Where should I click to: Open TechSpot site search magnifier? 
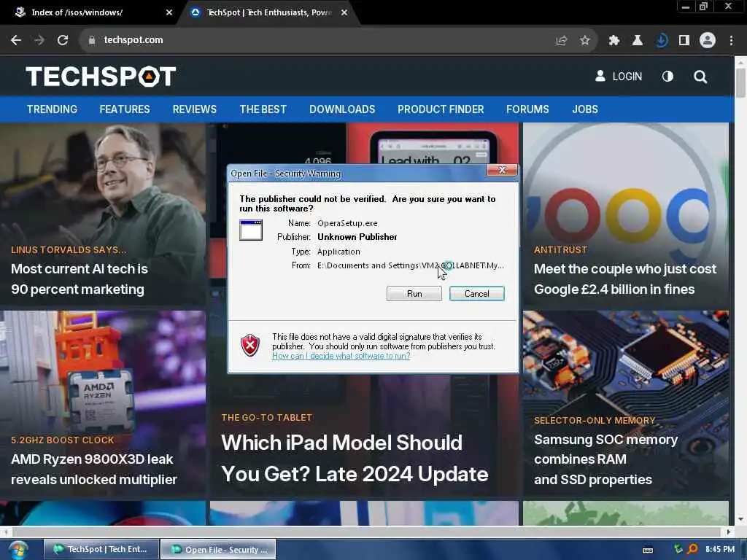[x=700, y=77]
